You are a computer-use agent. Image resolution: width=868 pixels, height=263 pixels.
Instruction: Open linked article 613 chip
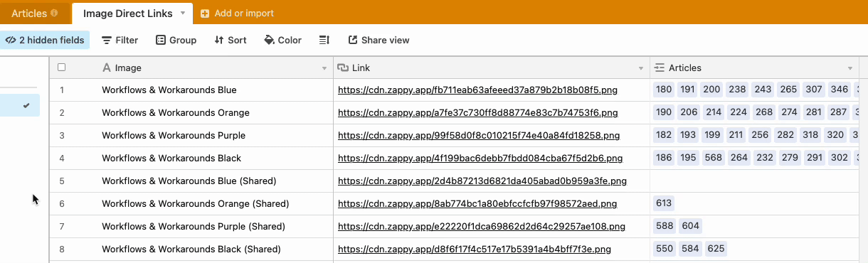click(663, 203)
